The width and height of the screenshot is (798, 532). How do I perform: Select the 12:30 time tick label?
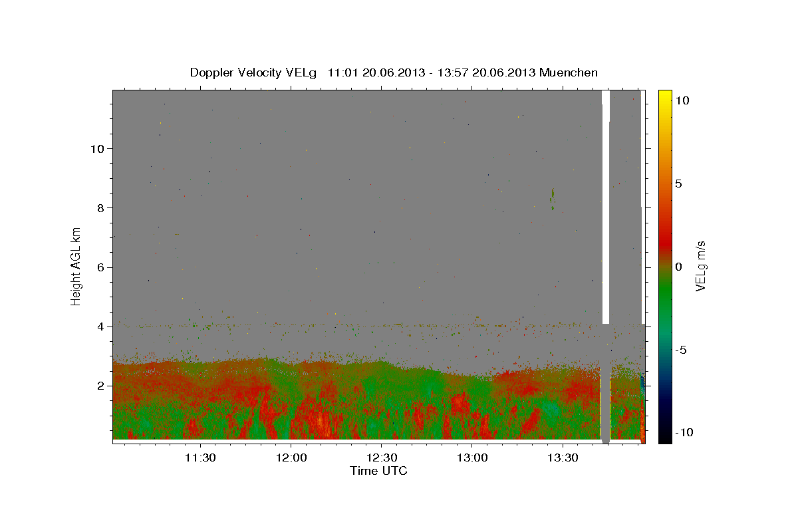(381, 458)
